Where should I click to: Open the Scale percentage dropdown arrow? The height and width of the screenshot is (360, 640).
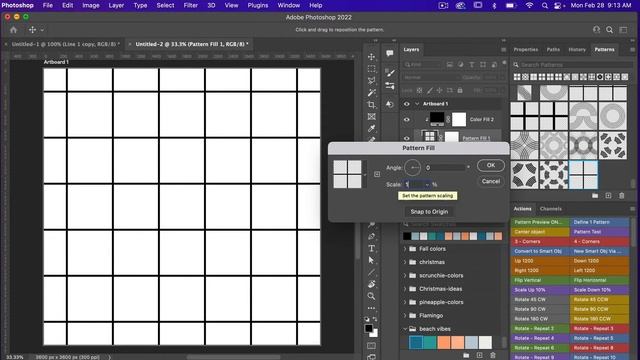pos(427,184)
